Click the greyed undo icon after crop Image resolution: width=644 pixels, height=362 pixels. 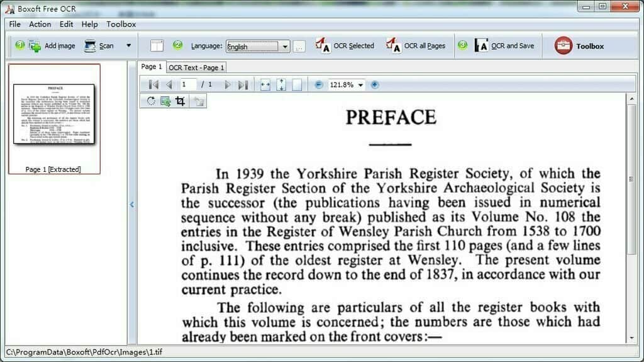tap(199, 101)
